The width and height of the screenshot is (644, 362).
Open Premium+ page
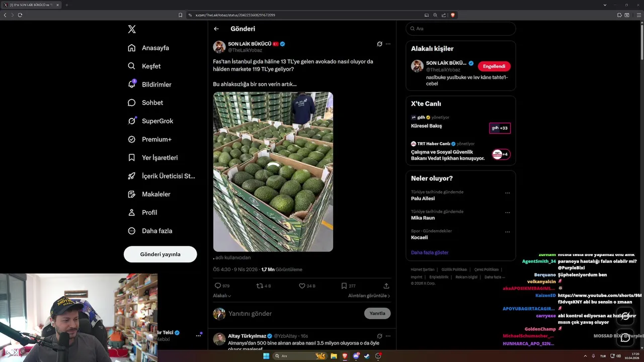(149, 139)
